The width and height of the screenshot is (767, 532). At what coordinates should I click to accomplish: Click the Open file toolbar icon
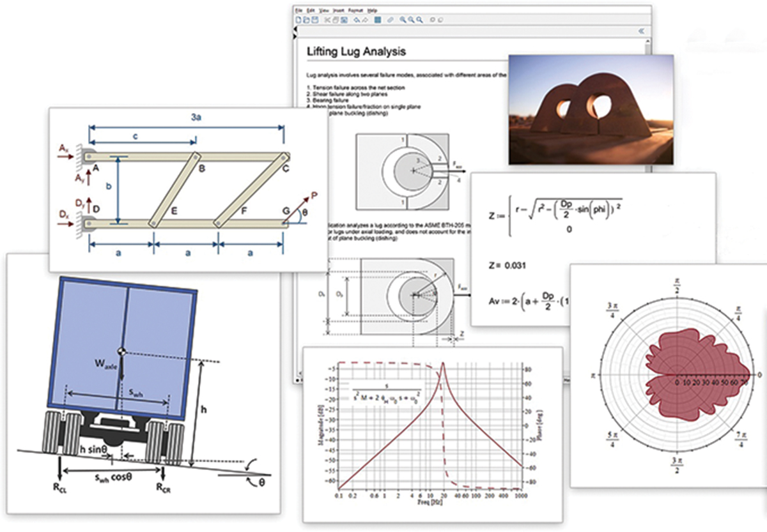307,20
